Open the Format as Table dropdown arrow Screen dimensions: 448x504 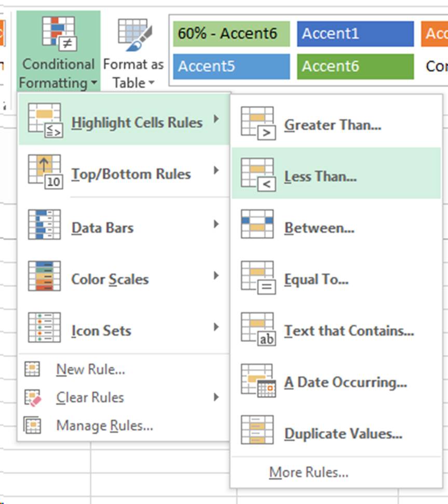tap(151, 83)
